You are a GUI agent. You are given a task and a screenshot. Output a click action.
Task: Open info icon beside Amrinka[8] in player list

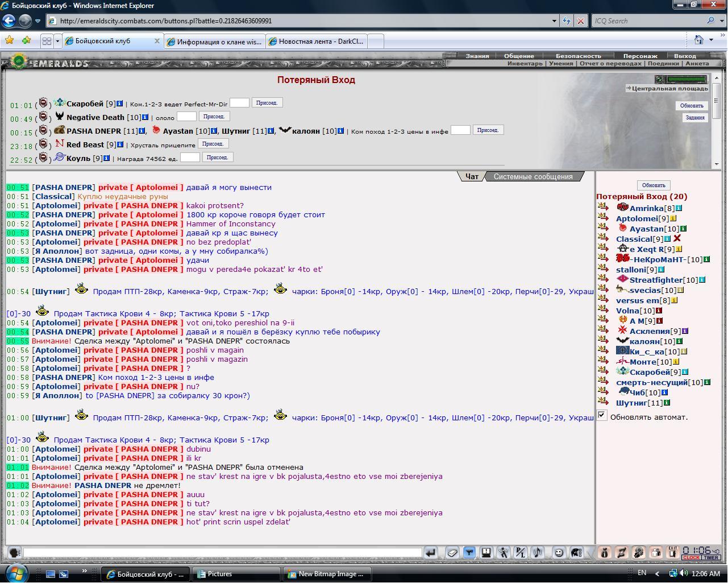pyautogui.click(x=679, y=208)
